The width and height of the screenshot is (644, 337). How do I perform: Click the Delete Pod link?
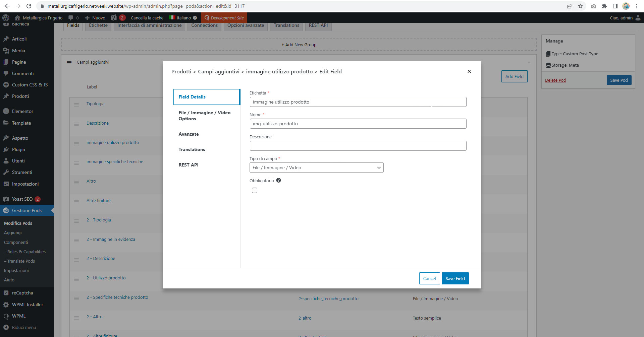coord(555,80)
